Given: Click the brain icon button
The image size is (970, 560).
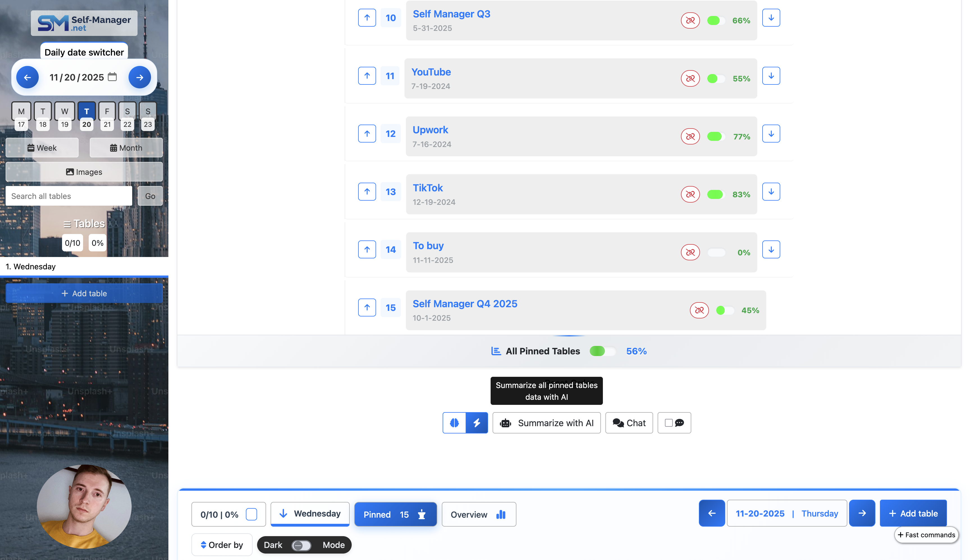Looking at the screenshot, I should click(454, 423).
